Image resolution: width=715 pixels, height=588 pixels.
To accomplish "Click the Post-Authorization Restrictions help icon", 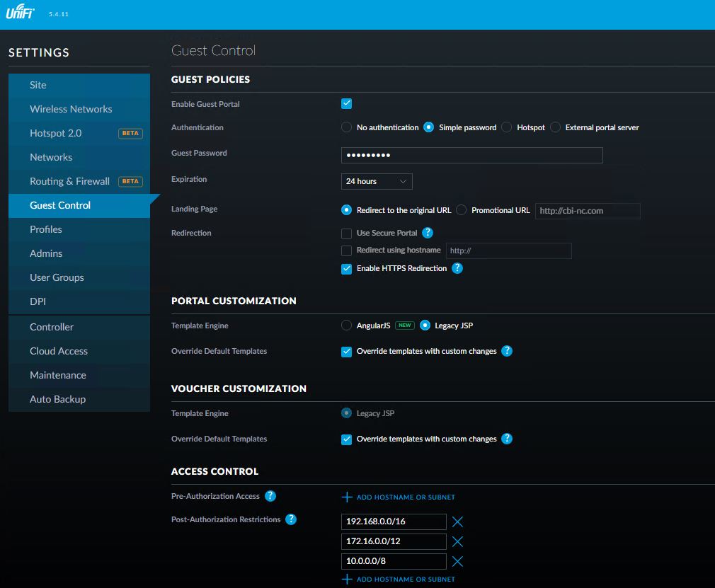I will click(290, 519).
